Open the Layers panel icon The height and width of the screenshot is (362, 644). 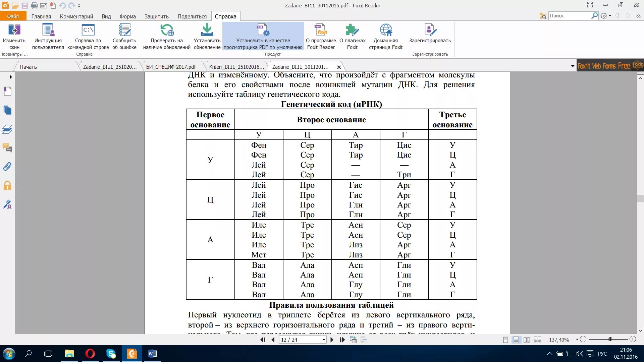click(8, 129)
